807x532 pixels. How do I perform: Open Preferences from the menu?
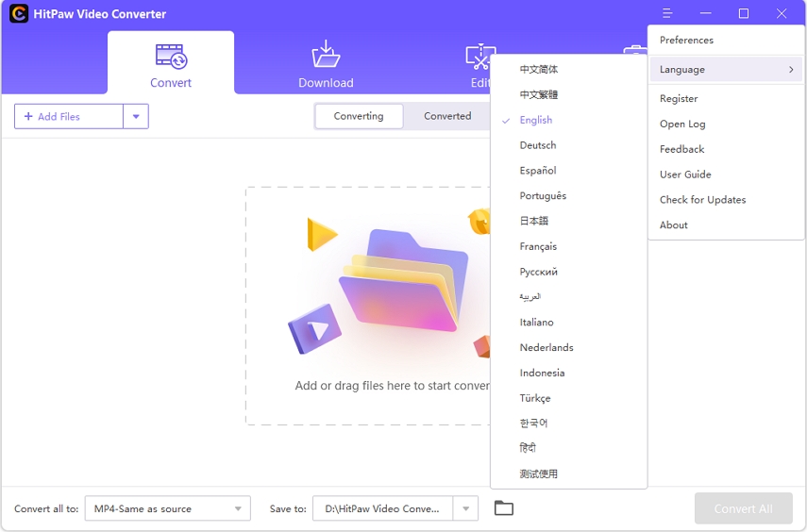click(726, 41)
